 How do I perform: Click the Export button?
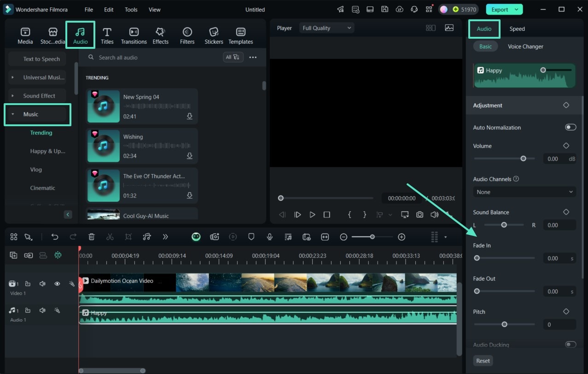500,9
